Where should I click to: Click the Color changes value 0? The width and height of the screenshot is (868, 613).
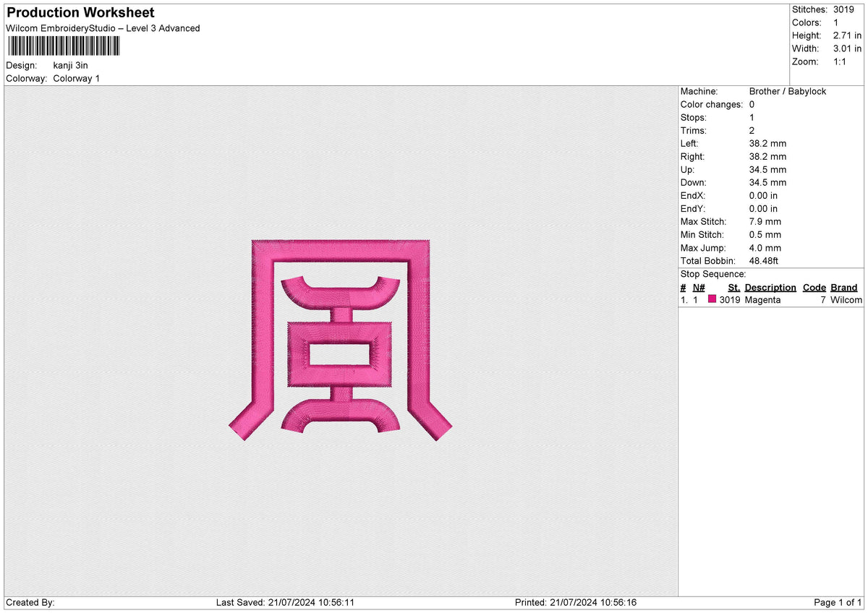(752, 105)
